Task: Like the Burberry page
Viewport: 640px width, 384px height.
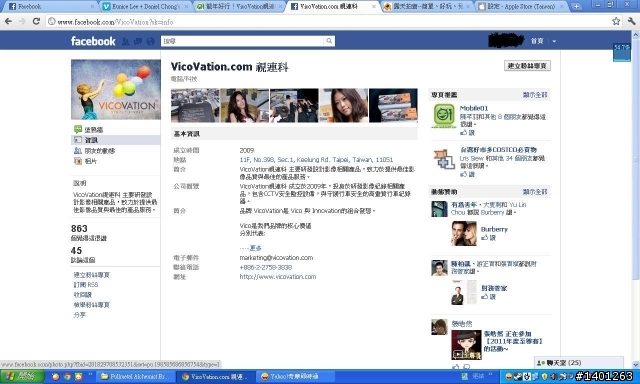Action: [x=488, y=238]
